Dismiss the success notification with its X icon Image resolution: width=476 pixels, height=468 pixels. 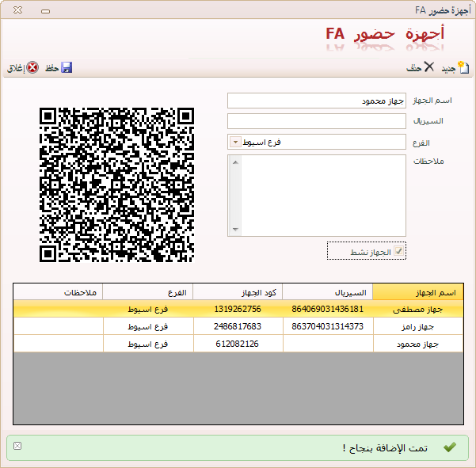tap(17, 446)
